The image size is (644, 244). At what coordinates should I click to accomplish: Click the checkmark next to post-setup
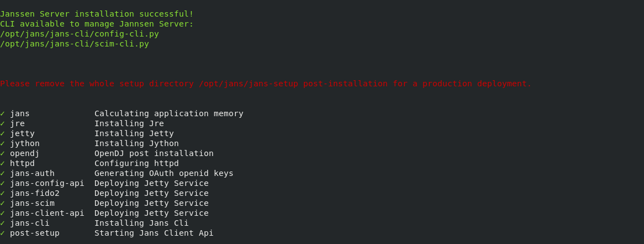click(x=2, y=233)
